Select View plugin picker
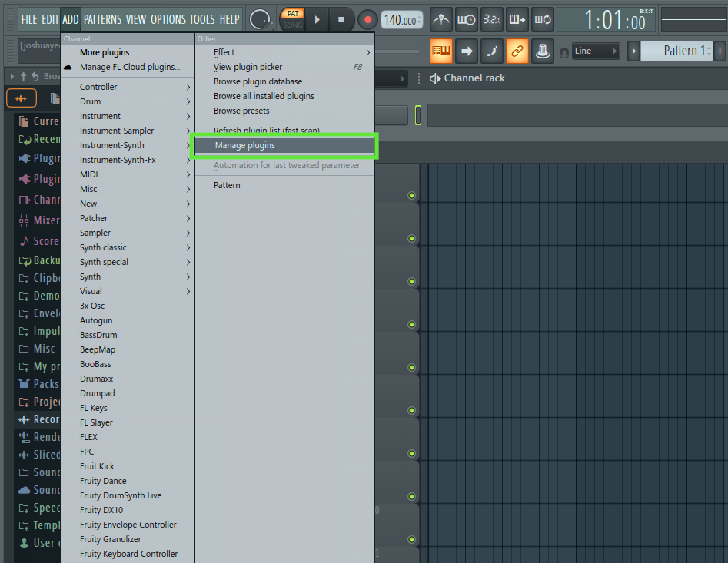Screen dimensions: 728x563 pos(284,68)
